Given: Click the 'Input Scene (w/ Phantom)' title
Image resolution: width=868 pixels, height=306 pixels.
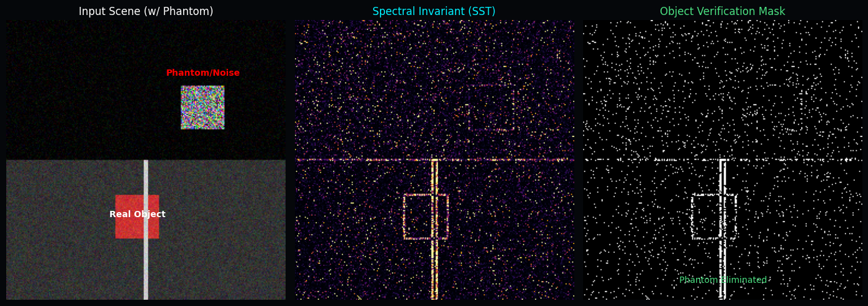Looking at the screenshot, I should click(146, 11).
